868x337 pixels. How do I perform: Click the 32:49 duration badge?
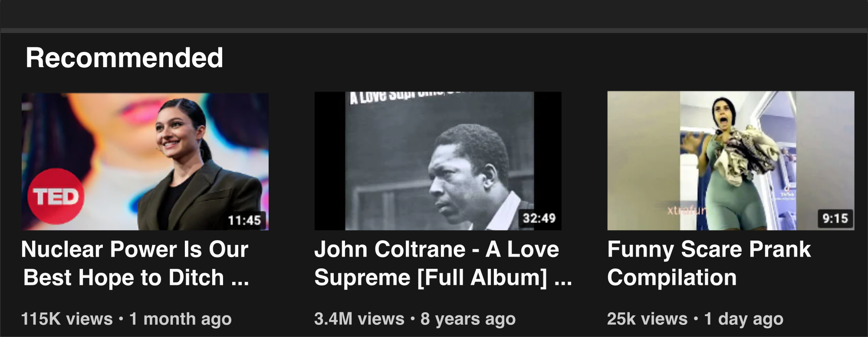(539, 218)
